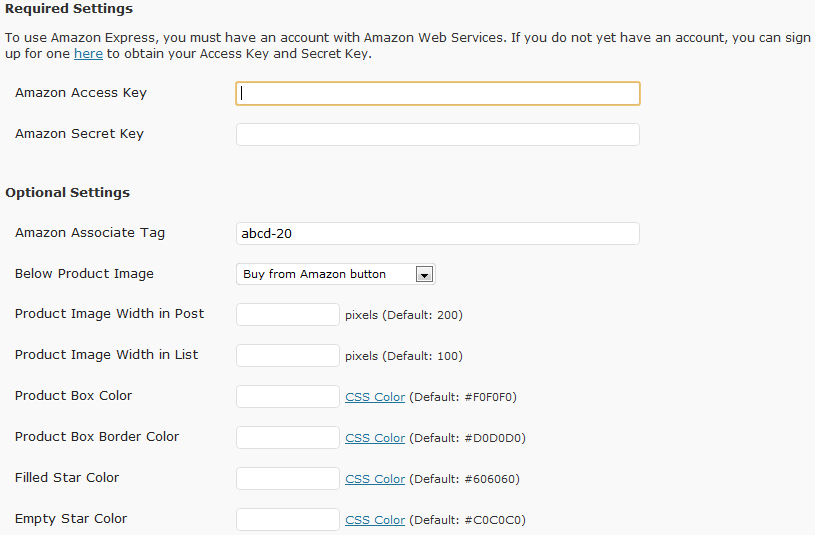Screen dimensions: 815x535
Task: Open CSS Color link for Empty Star Color
Action: tap(375, 520)
